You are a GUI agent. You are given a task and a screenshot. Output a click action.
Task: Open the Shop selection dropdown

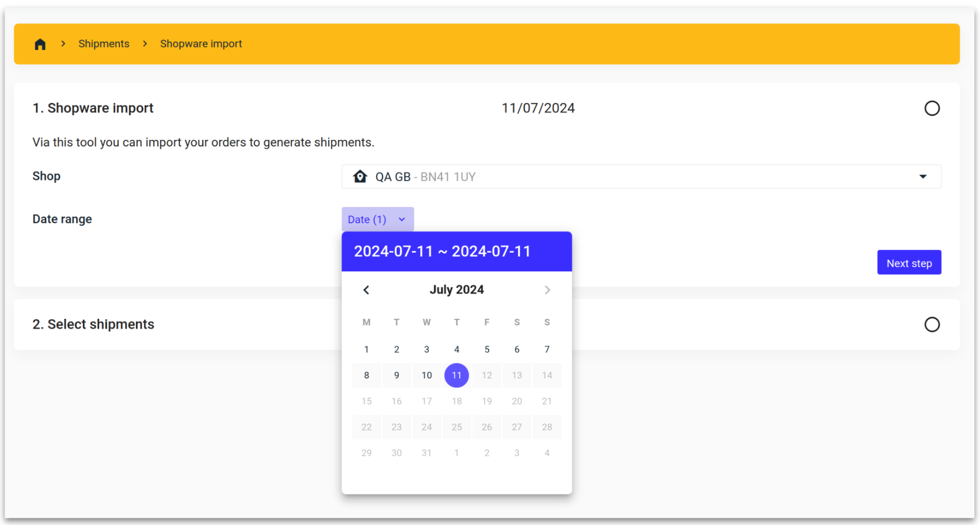pos(641,176)
